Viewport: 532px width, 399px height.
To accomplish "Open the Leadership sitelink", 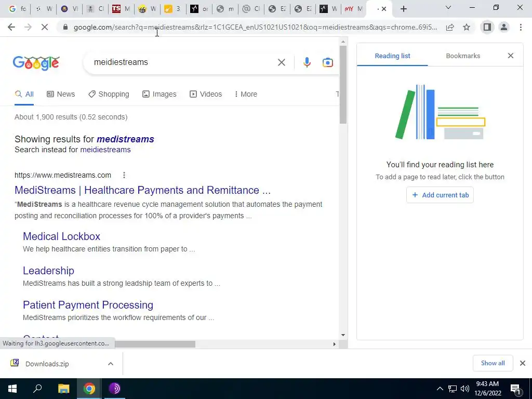I will click(48, 271).
